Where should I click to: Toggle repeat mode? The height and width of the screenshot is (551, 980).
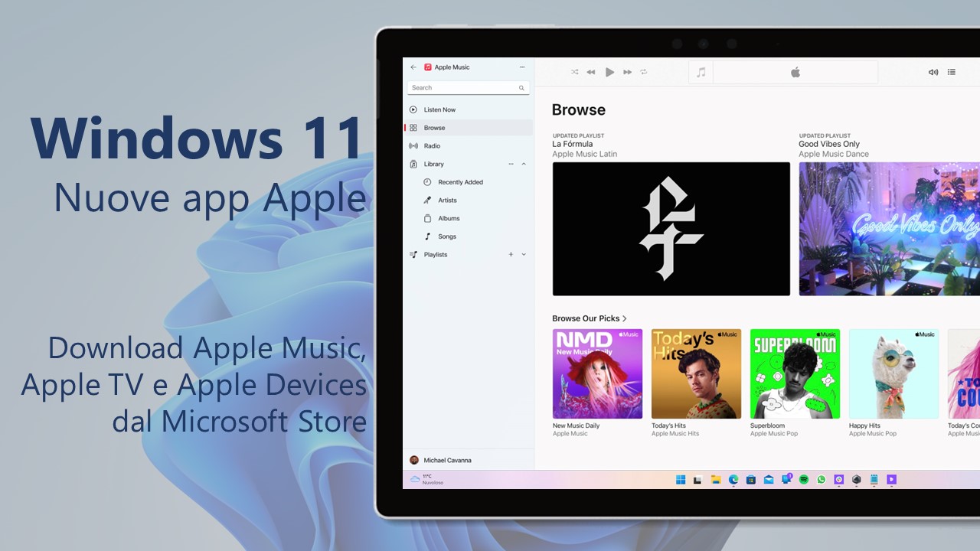[644, 72]
